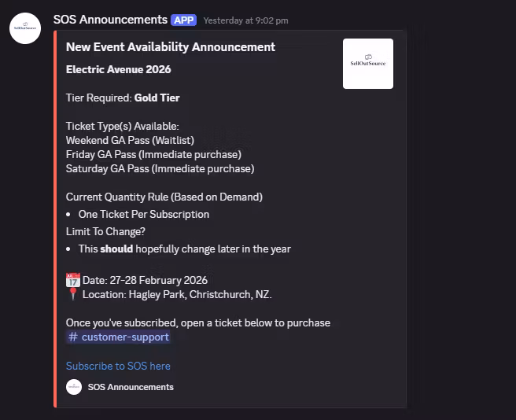Click the red pin emoji beside Location
Screen dimensions: 516x420
pyautogui.click(x=72, y=294)
